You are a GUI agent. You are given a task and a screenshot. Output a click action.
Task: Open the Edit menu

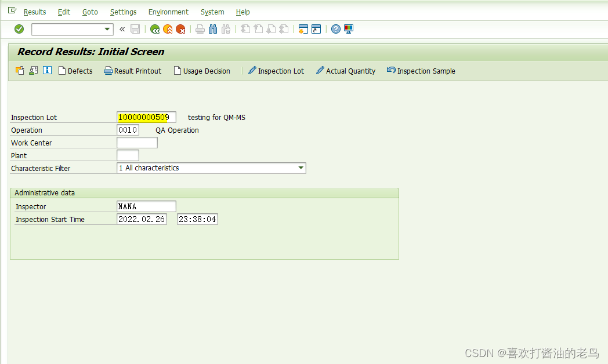pos(64,12)
